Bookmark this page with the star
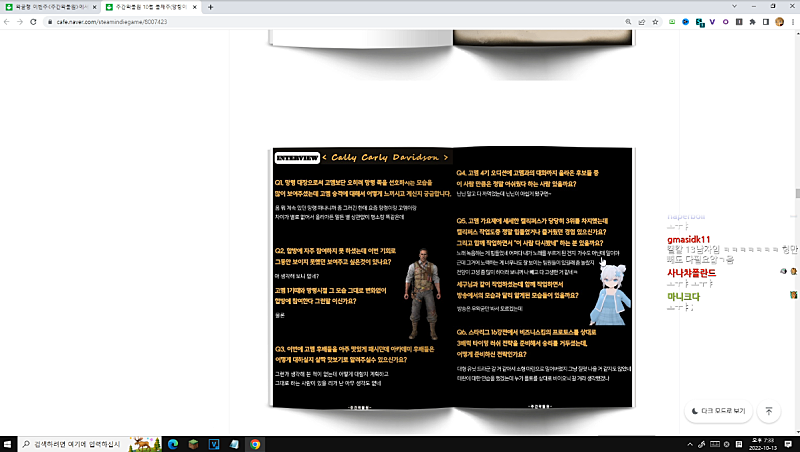This screenshot has width=800, height=452. coord(655,22)
